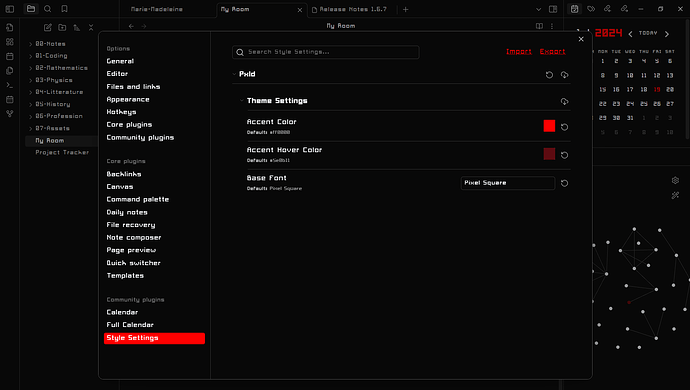Open the tab list dropdown chevron

(538, 9)
